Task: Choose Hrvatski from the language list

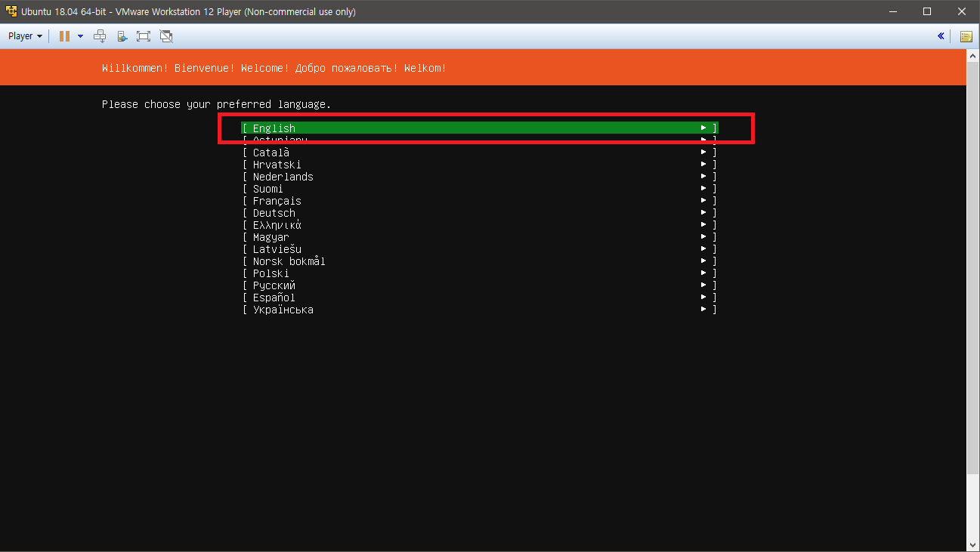Action: 480,165
